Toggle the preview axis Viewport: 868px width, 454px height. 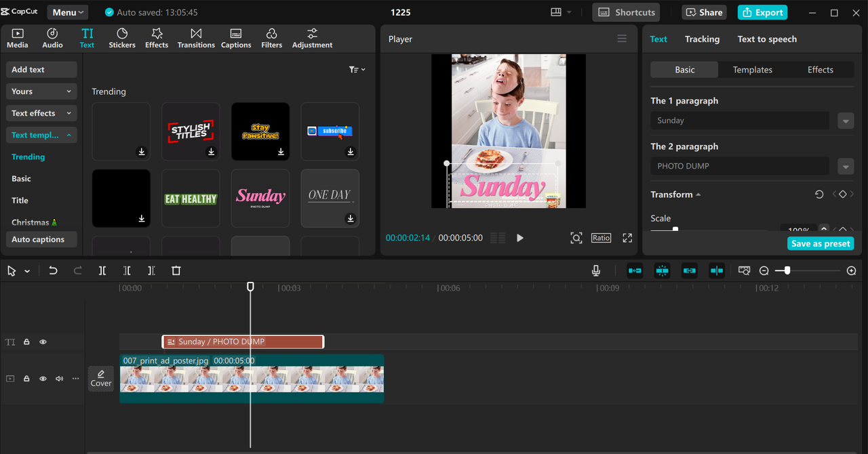pyautogui.click(x=717, y=270)
